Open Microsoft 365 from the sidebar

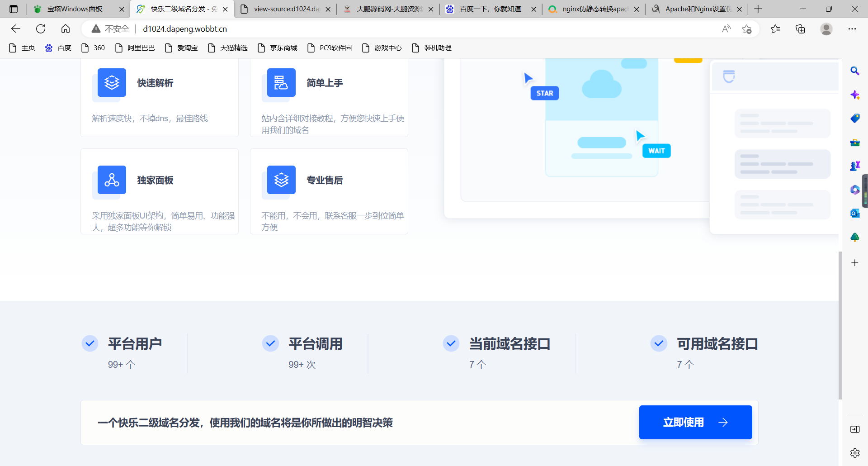coord(855,190)
